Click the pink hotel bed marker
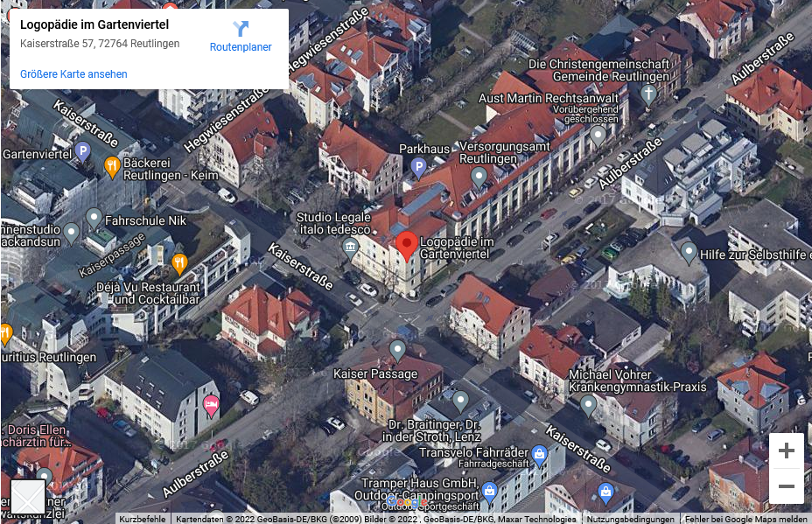 [211, 405]
